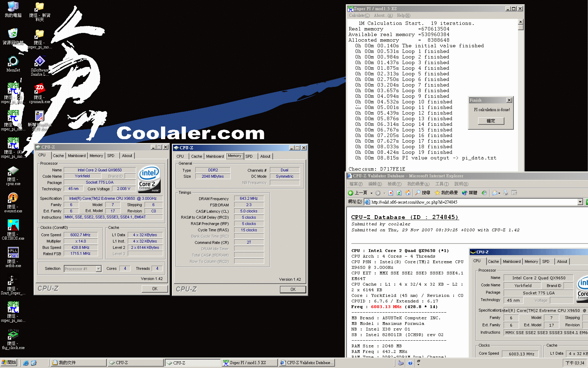Launch the setfsb.exe shortcut
Viewport: 588px width, 368px height.
[x=13, y=257]
